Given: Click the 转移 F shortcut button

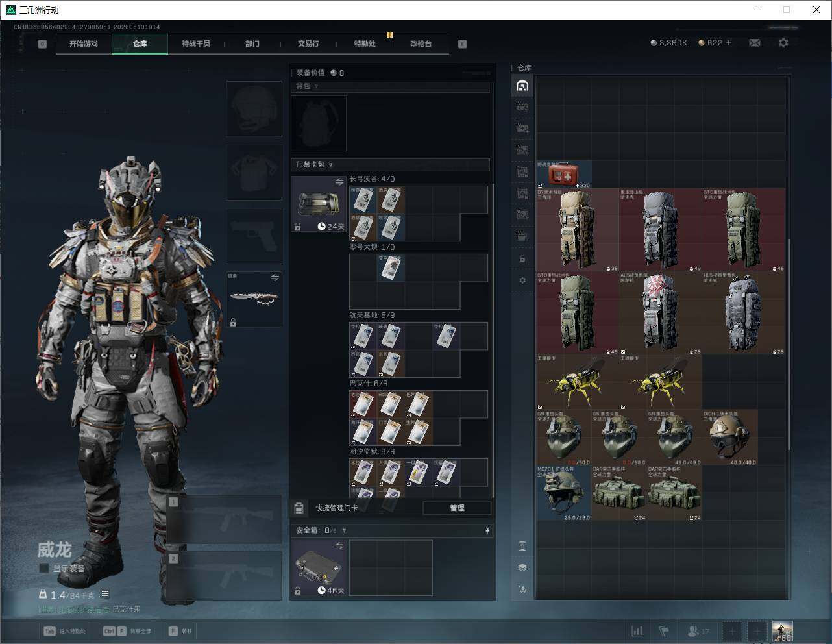Looking at the screenshot, I should (180, 631).
